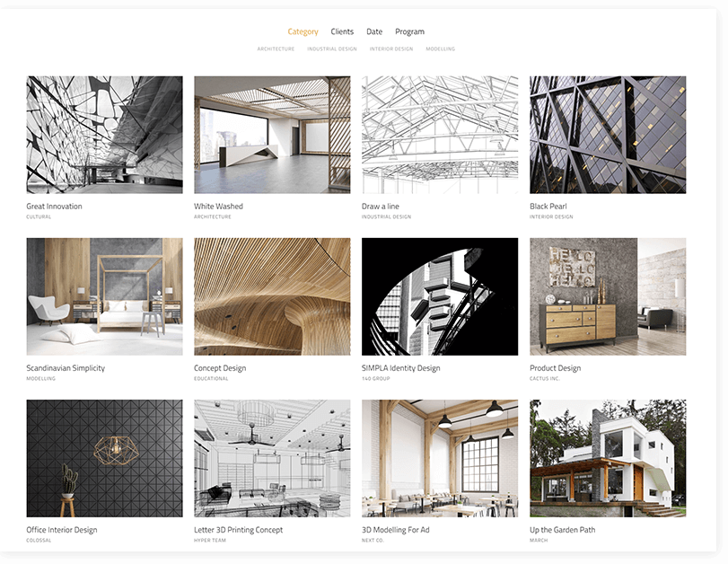This screenshot has height=564, width=728.
Task: Open the White Washed project image
Action: pyautogui.click(x=272, y=135)
